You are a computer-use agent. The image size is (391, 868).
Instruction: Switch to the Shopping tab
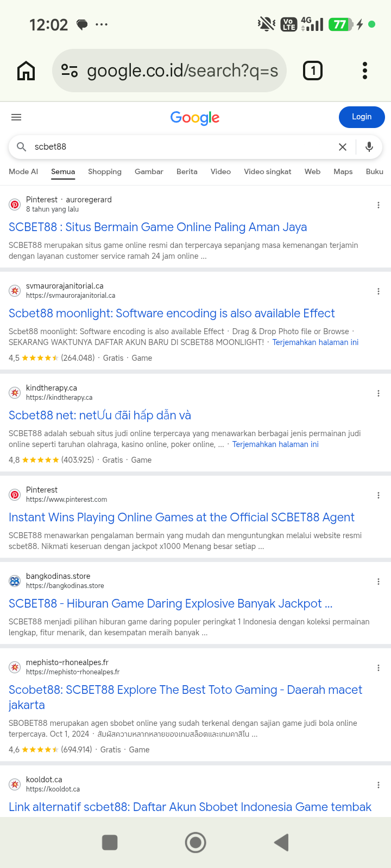(x=105, y=171)
